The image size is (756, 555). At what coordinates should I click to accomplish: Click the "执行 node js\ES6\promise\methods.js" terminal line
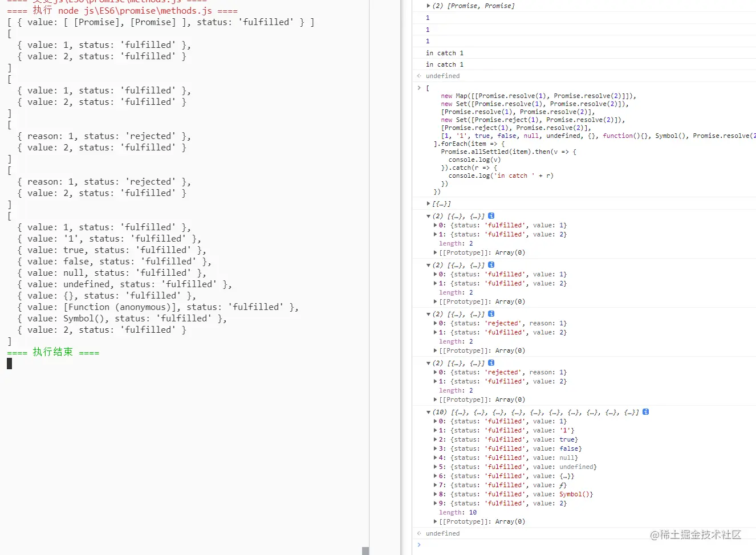pyautogui.click(x=122, y=10)
